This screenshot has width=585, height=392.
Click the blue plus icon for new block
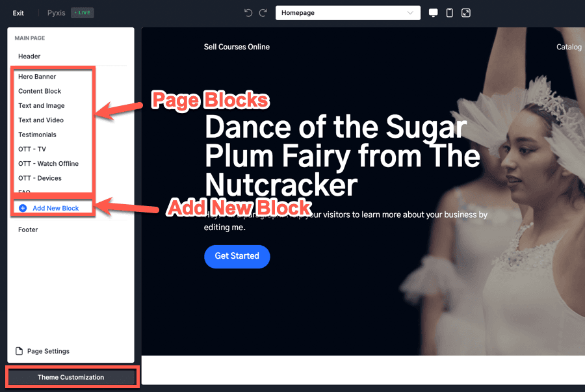point(23,208)
